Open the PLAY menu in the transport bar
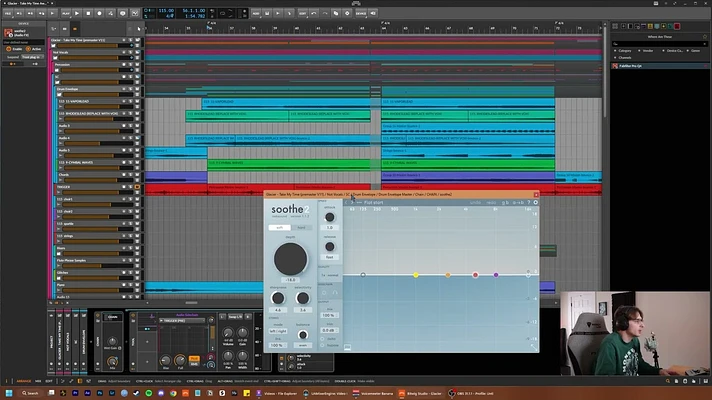 (x=66, y=14)
